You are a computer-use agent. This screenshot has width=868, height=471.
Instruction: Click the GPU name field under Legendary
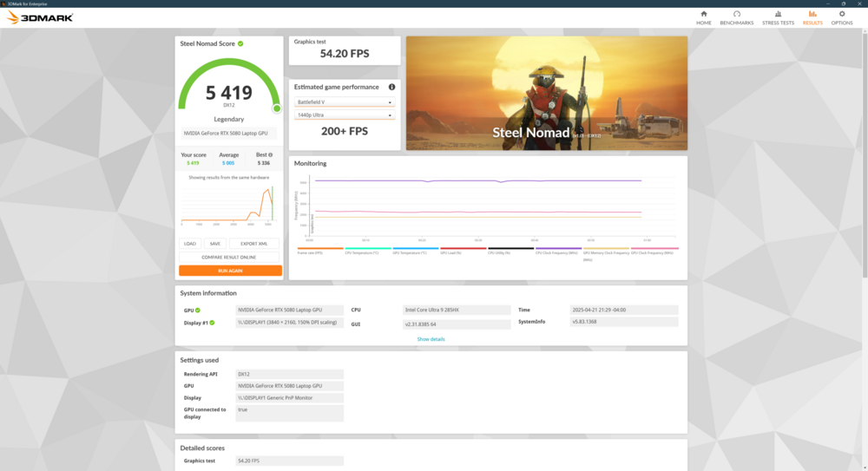click(228, 134)
